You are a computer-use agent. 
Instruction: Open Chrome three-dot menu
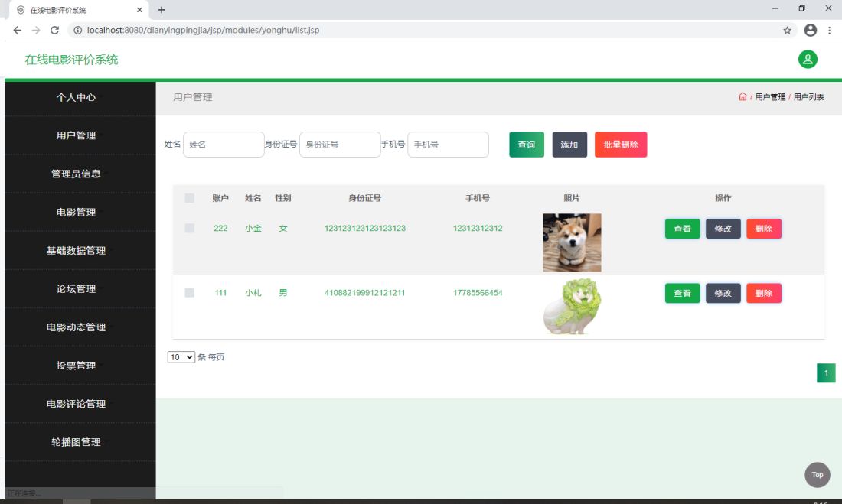pyautogui.click(x=830, y=31)
